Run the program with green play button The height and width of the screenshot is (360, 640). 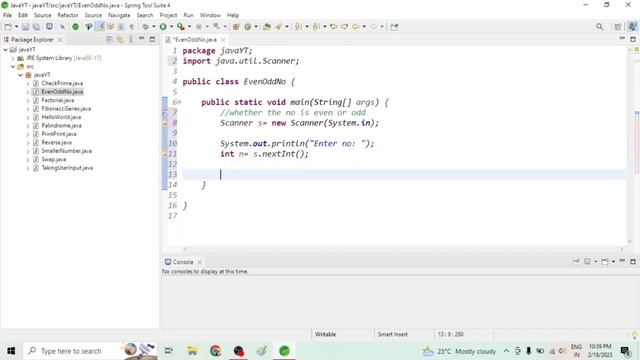coord(163,27)
